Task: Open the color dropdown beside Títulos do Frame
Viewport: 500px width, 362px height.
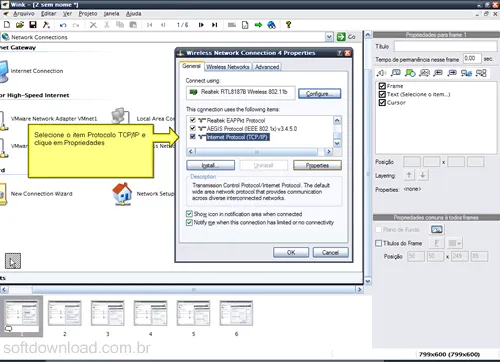Action: [455, 243]
